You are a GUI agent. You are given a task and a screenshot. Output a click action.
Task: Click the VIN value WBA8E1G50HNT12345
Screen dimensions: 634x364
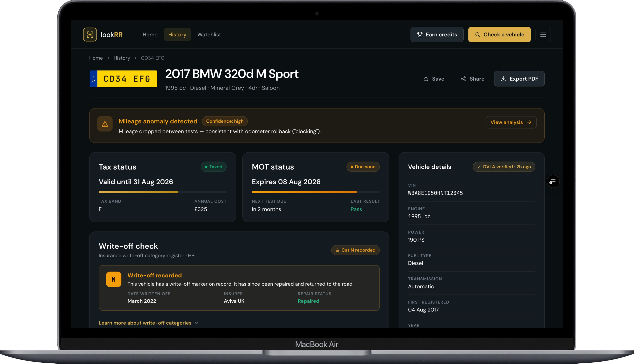(x=435, y=193)
